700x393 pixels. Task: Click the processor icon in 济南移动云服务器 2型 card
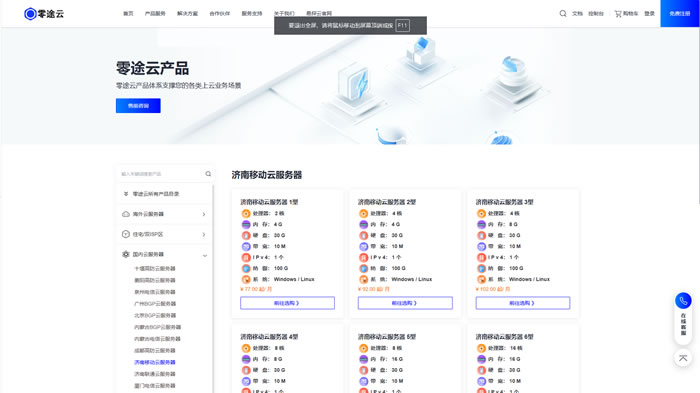click(363, 213)
